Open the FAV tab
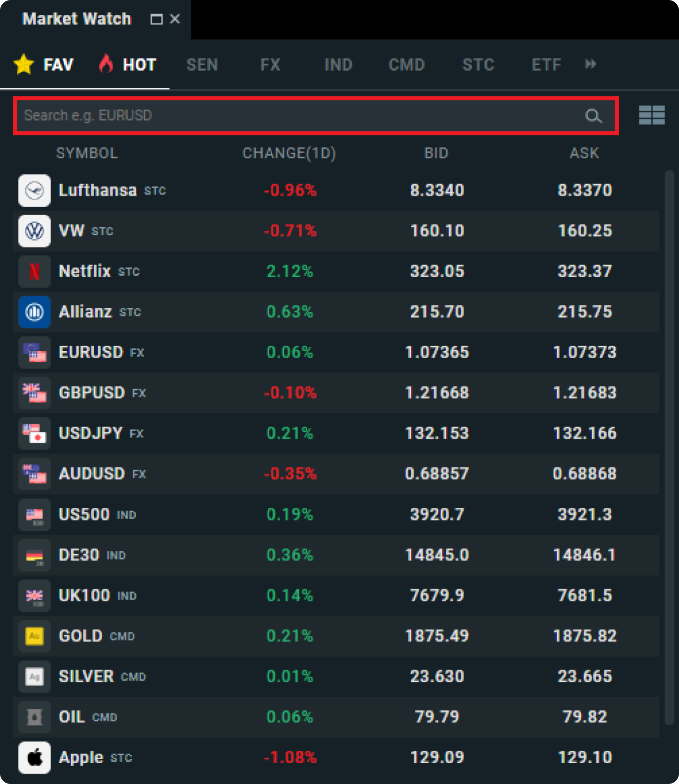This screenshot has width=679, height=784. click(43, 64)
